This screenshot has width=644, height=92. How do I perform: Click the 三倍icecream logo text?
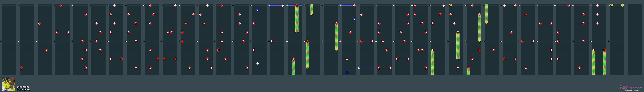coord(632,88)
